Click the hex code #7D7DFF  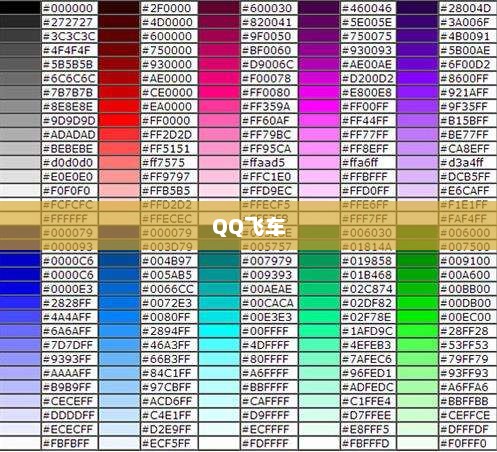coord(68,345)
